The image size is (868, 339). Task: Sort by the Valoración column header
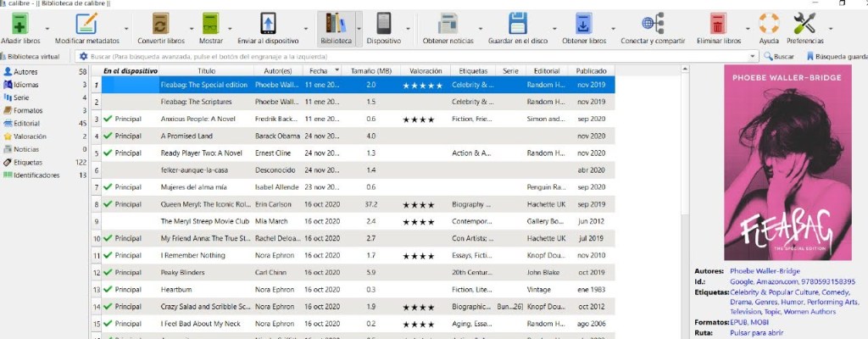[424, 71]
